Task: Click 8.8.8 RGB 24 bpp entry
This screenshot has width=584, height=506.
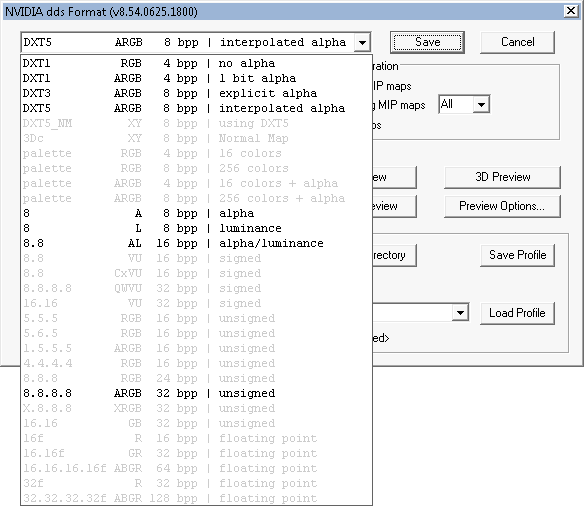Action: [197, 378]
